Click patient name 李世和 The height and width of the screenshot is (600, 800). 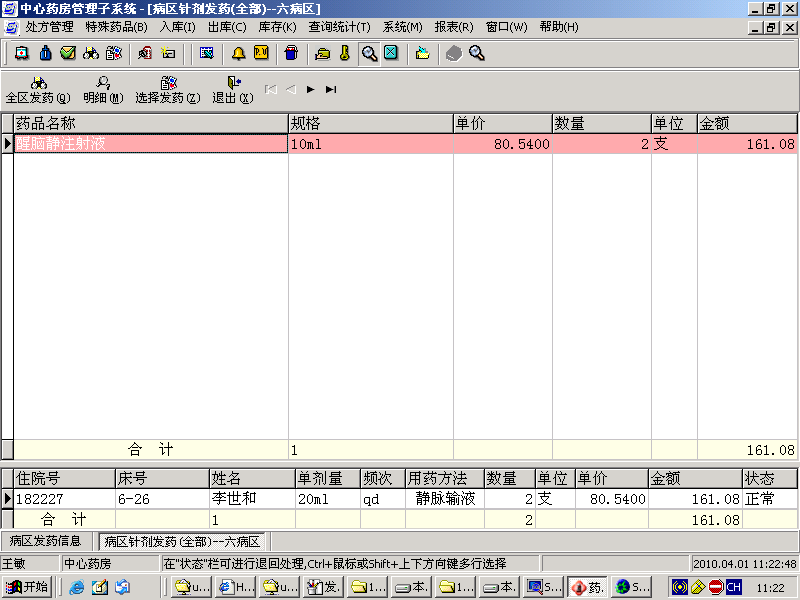click(252, 498)
